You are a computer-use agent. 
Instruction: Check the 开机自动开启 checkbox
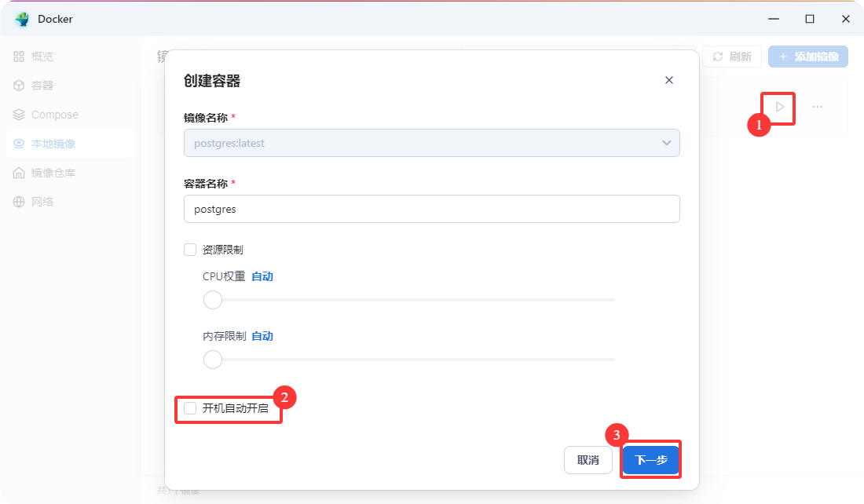pyautogui.click(x=190, y=408)
